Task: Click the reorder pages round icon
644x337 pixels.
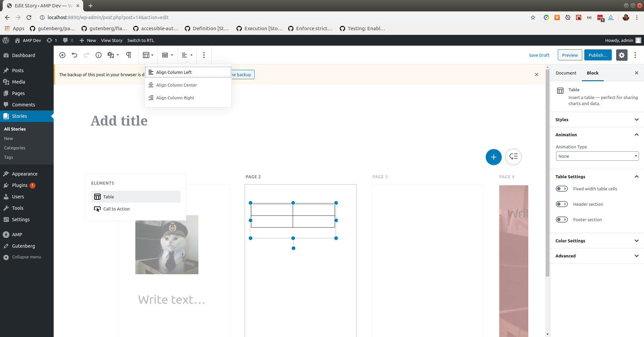Action: [x=513, y=157]
